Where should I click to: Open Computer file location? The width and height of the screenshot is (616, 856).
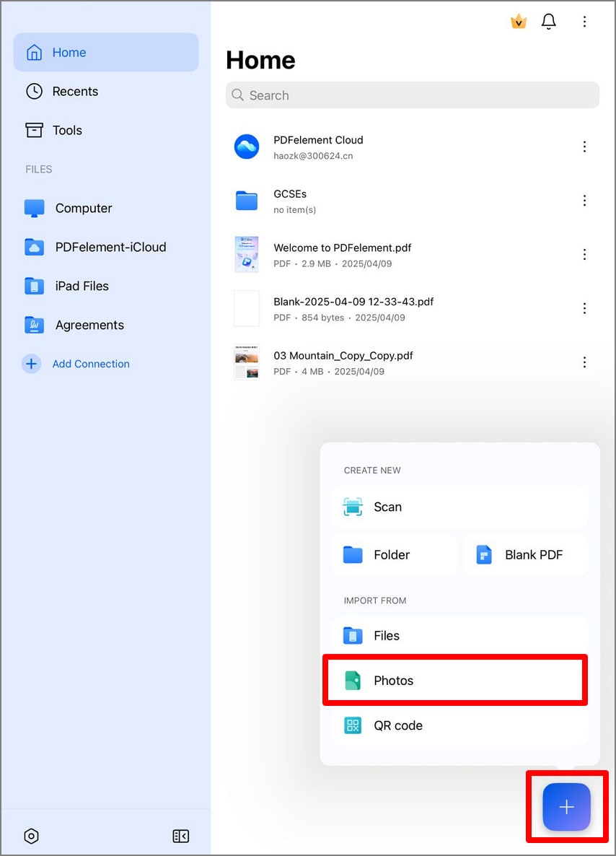106,208
